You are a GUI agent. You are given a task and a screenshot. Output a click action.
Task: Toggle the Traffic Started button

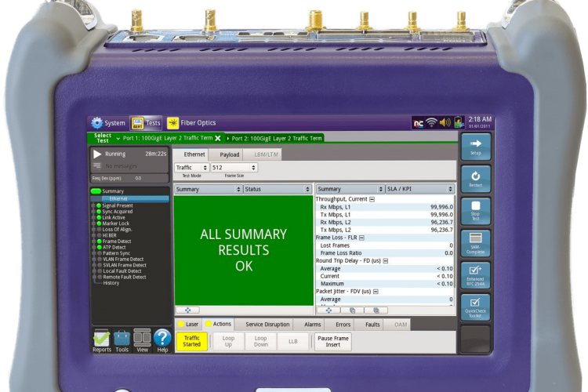click(191, 342)
